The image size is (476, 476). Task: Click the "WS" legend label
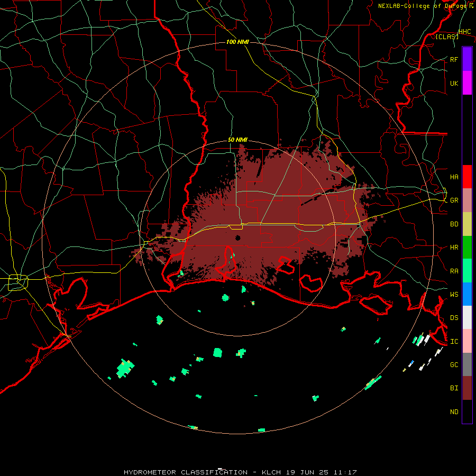point(454,295)
